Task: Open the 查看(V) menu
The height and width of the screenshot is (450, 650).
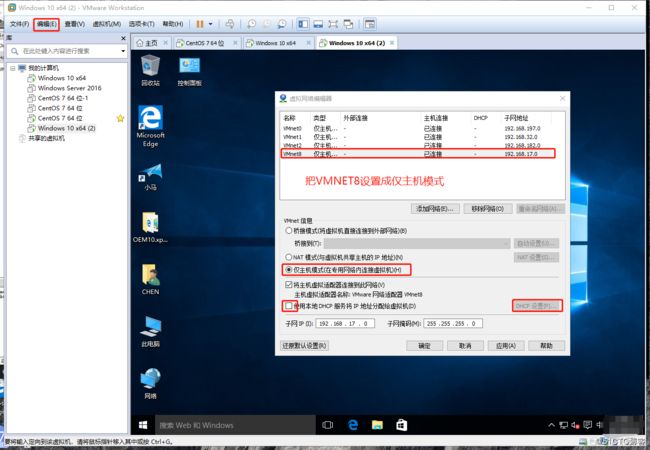Action: (x=75, y=24)
